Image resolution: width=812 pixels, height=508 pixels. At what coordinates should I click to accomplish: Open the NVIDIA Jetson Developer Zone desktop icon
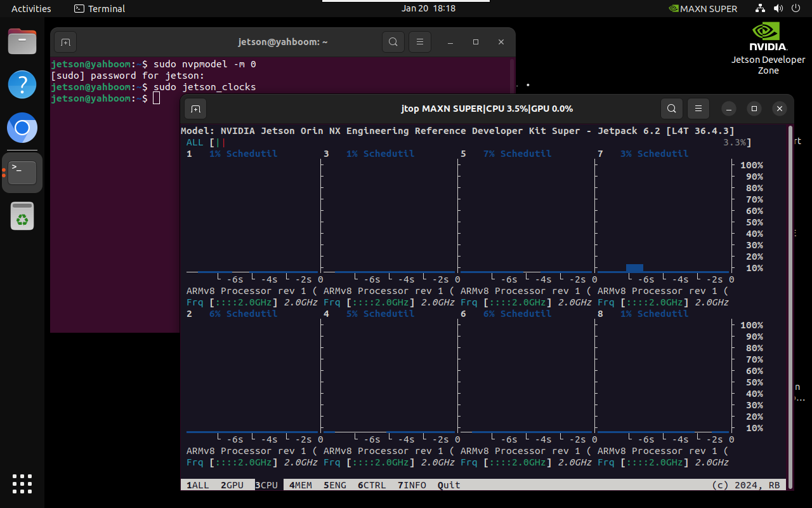coord(768,48)
